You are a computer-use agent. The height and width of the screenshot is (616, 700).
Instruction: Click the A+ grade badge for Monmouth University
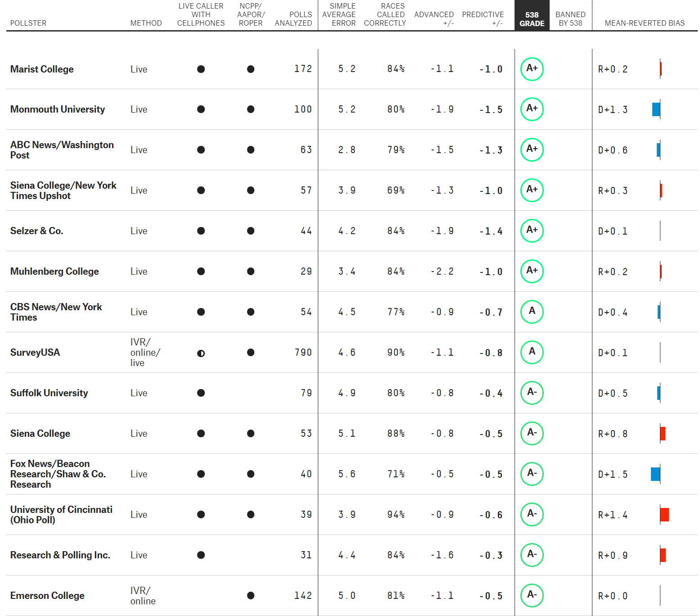click(532, 109)
